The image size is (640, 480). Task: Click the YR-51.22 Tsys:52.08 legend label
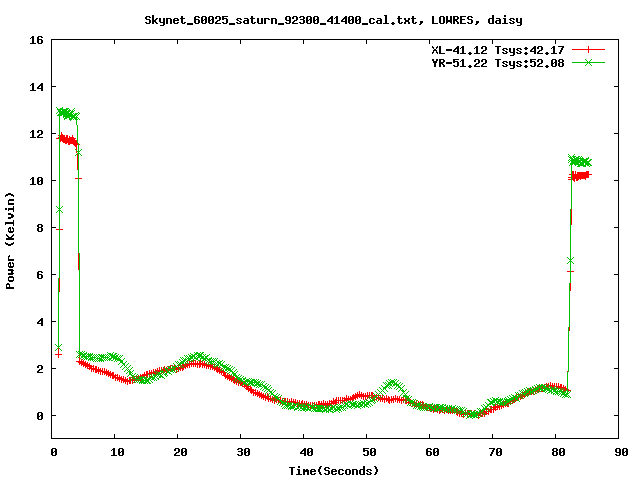(x=498, y=63)
